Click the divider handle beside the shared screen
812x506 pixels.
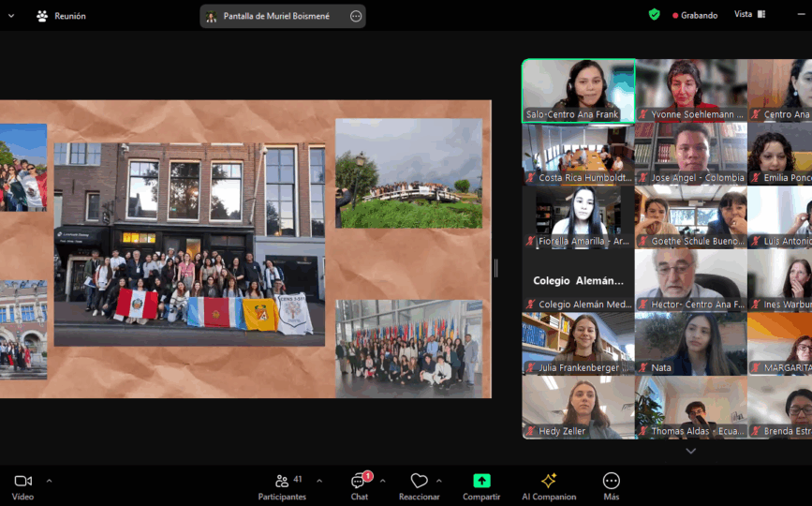tap(495, 268)
